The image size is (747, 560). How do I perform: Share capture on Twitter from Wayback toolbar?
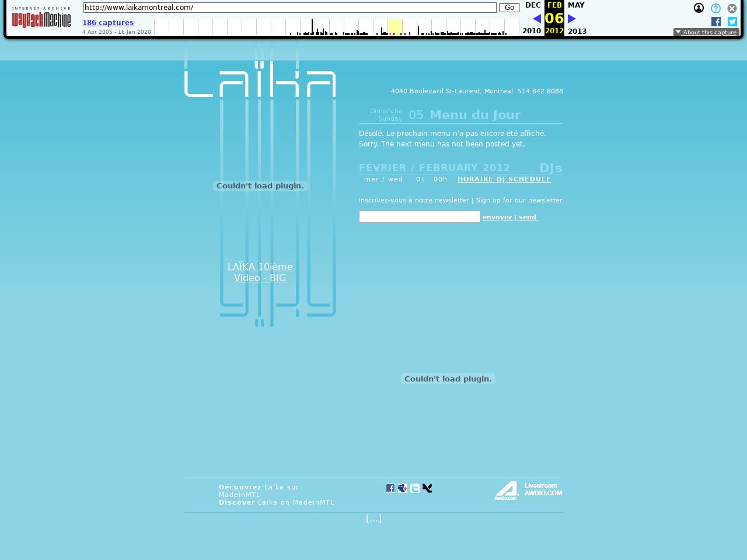click(732, 22)
